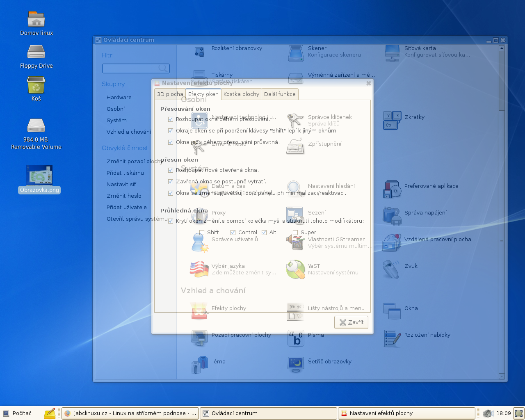Open YaST Nastavení systému icon

click(x=296, y=269)
